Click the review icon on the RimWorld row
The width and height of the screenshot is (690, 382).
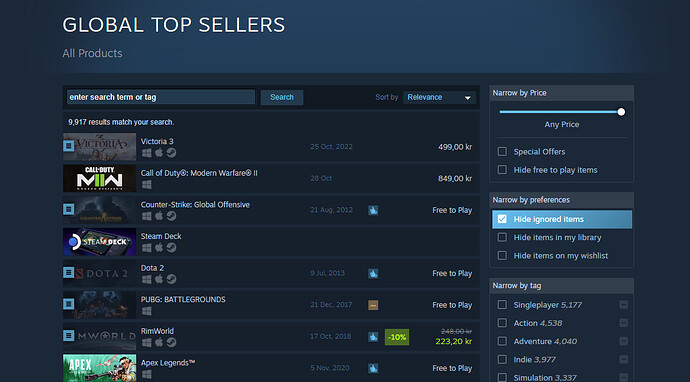pos(373,337)
